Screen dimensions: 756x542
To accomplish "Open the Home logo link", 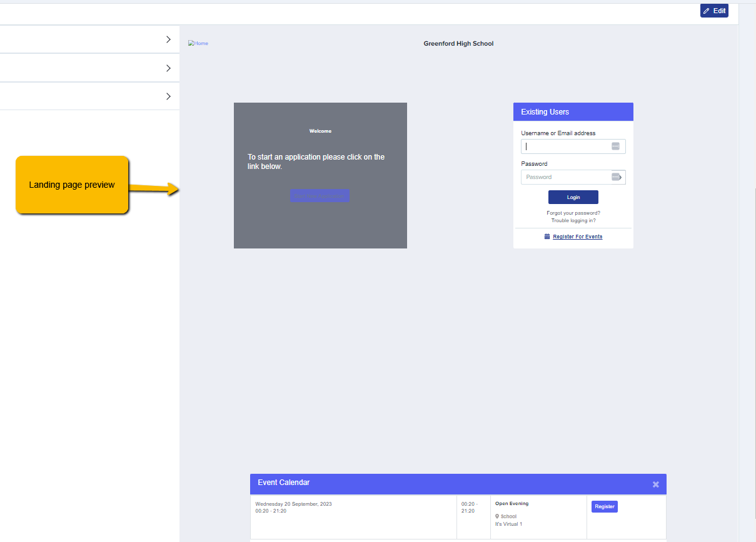I will (x=198, y=43).
